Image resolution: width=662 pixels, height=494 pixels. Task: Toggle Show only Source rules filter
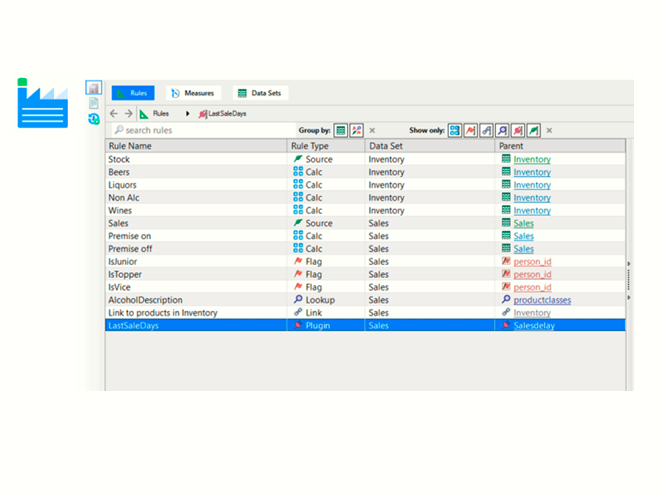(x=534, y=130)
